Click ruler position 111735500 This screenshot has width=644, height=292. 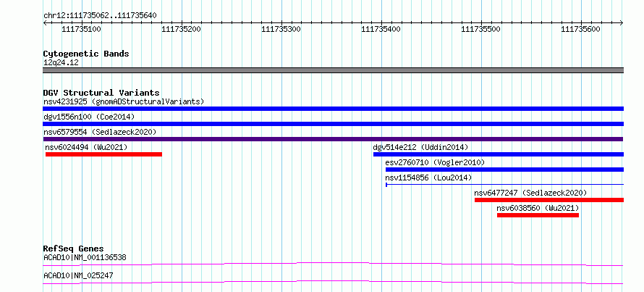coord(481,29)
